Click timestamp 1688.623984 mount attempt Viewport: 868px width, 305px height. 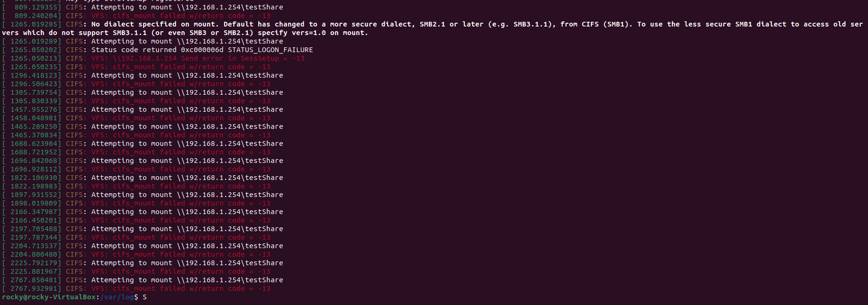click(36, 144)
